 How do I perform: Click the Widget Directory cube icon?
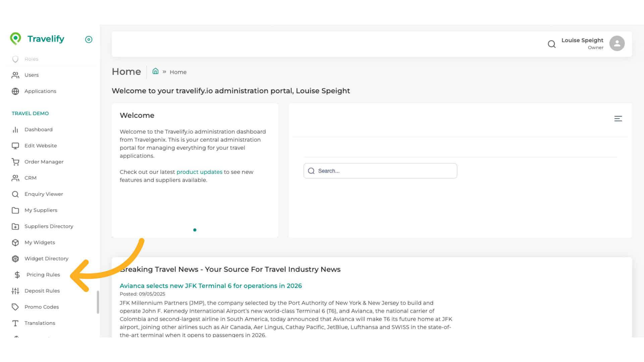point(15,259)
